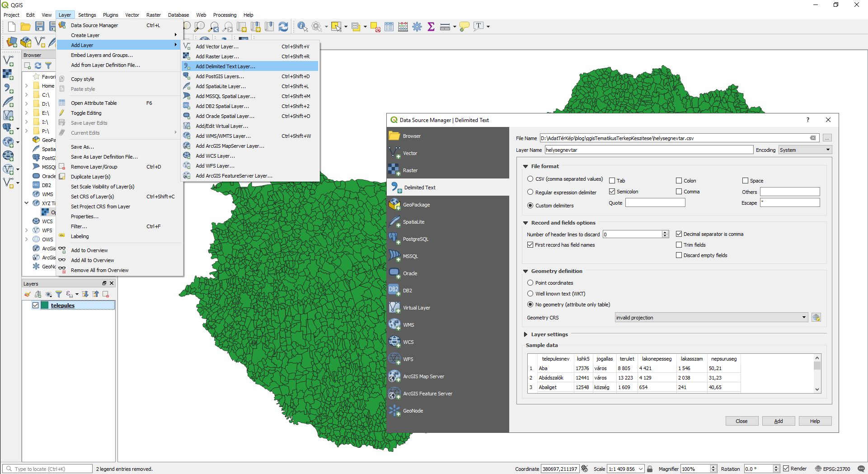Click Add Raster Layer in side toolbar
The image size is (868, 474).
coord(8,74)
